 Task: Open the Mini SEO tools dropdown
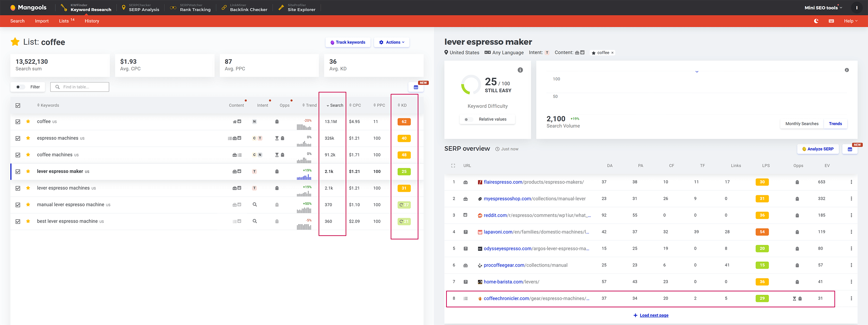[x=823, y=8]
